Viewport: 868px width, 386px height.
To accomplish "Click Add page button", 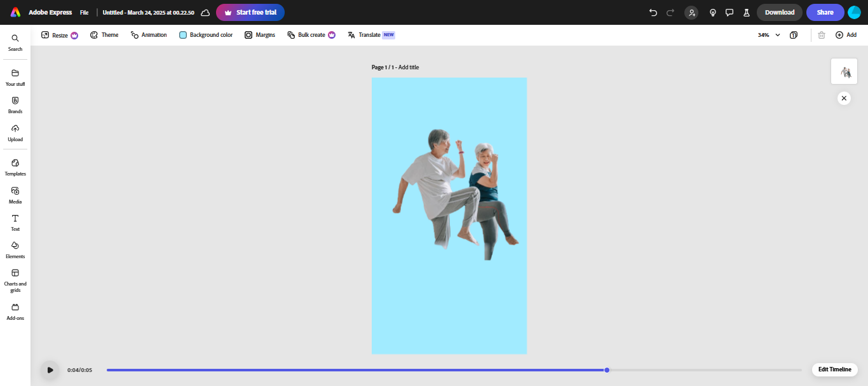I will (846, 35).
